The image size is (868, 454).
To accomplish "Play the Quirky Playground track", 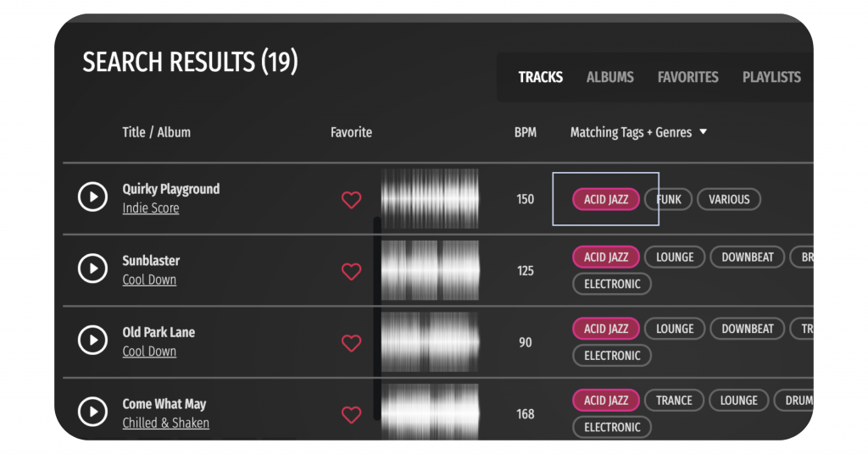I will (x=92, y=197).
